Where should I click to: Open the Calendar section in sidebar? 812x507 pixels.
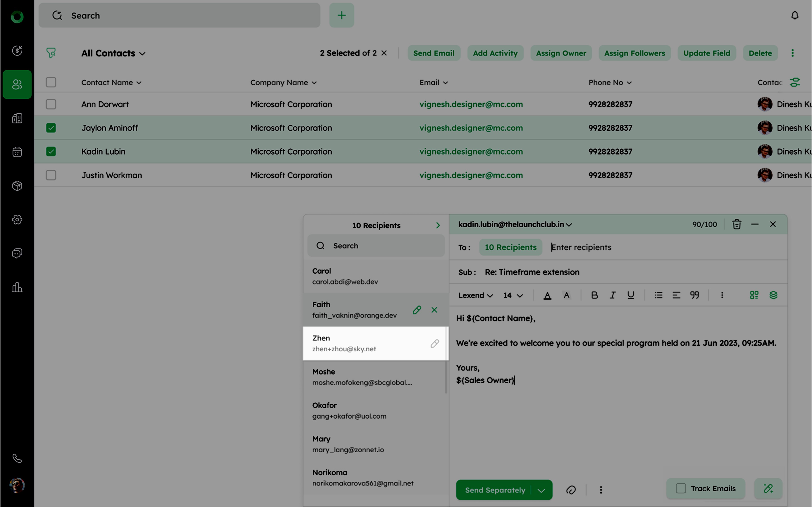(17, 152)
